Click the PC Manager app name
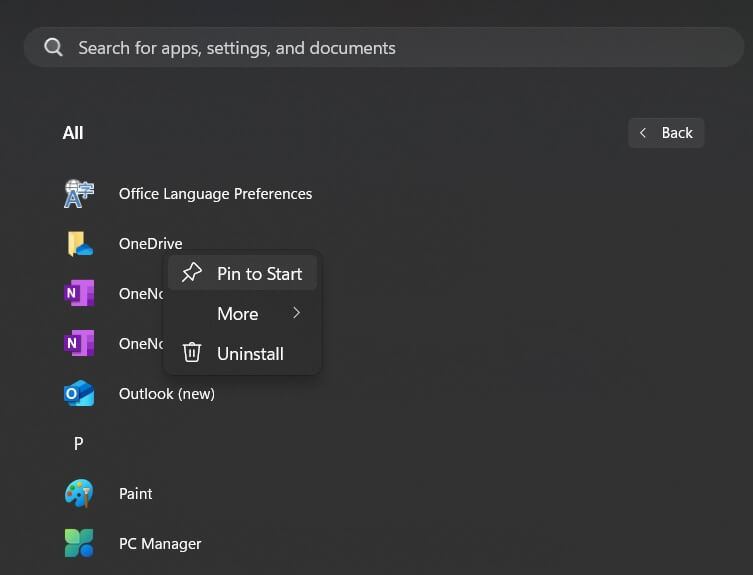This screenshot has height=575, width=753. [160, 543]
